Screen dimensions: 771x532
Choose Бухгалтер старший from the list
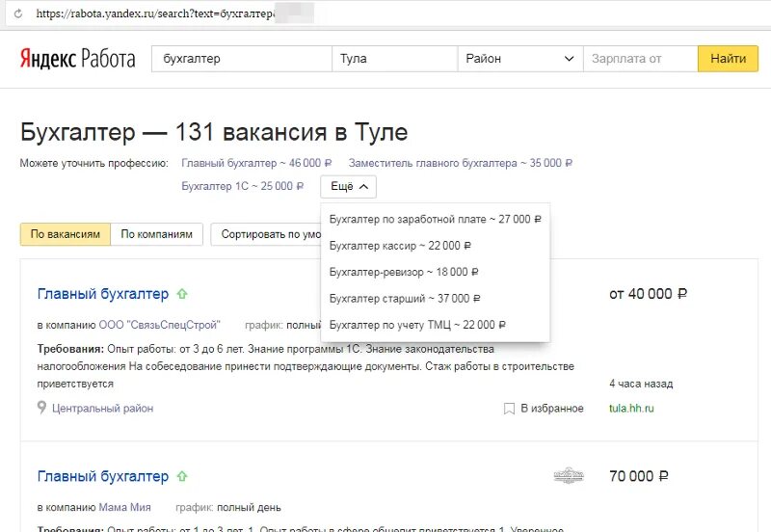pos(436,299)
